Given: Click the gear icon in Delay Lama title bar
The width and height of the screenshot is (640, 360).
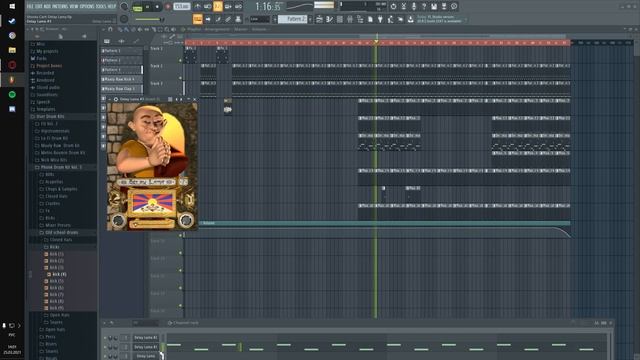Looking at the screenshot, I should [116, 99].
